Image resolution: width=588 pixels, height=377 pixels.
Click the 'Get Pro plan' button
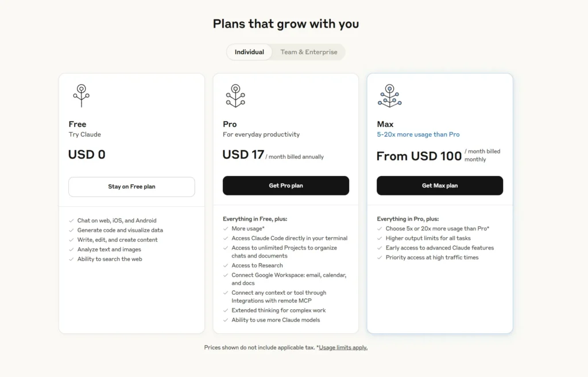click(x=285, y=186)
